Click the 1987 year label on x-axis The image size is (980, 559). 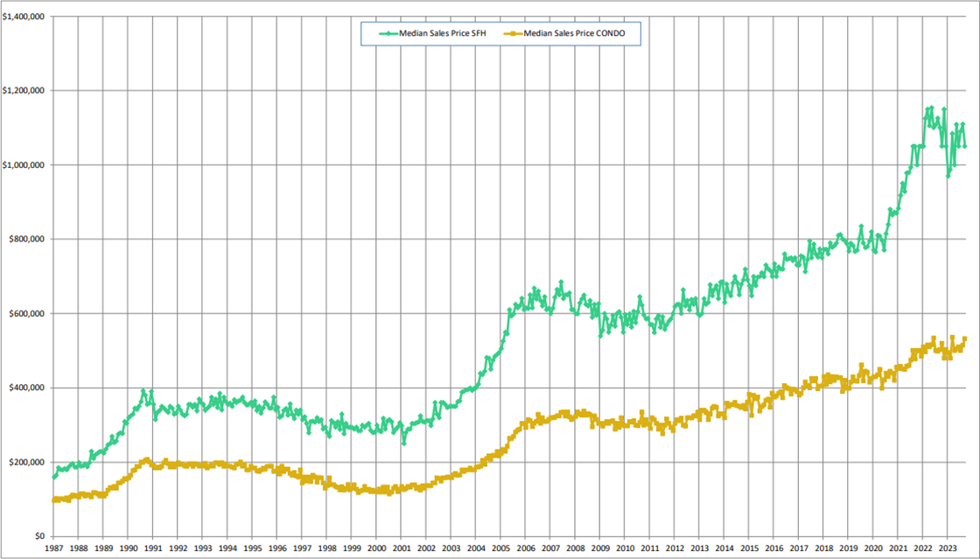tap(52, 549)
